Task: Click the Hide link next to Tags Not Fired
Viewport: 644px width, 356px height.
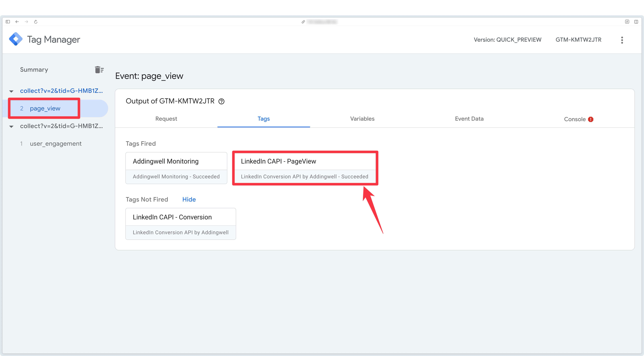Action: (x=189, y=199)
